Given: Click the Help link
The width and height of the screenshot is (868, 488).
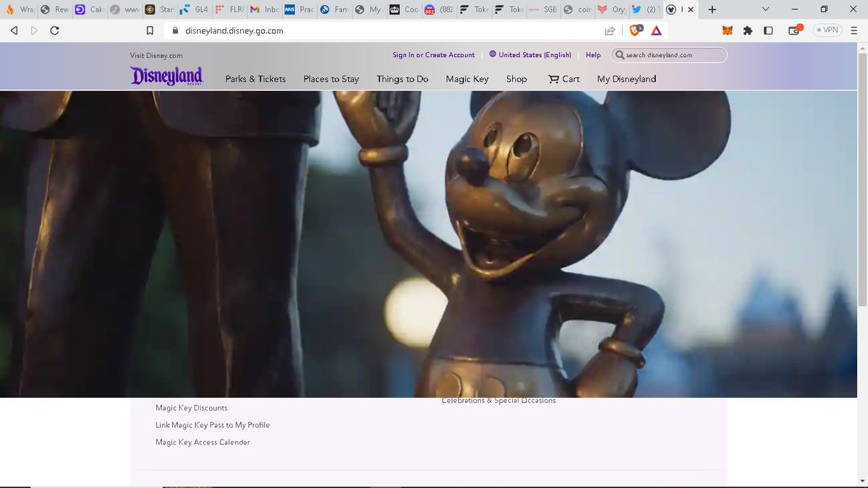Looking at the screenshot, I should click(x=593, y=55).
